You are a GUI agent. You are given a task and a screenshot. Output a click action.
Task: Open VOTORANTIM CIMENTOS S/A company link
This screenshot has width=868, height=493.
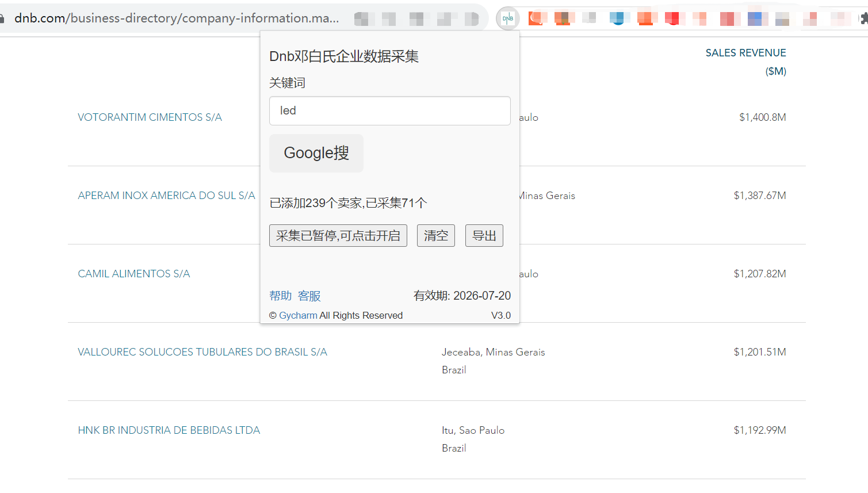click(150, 117)
